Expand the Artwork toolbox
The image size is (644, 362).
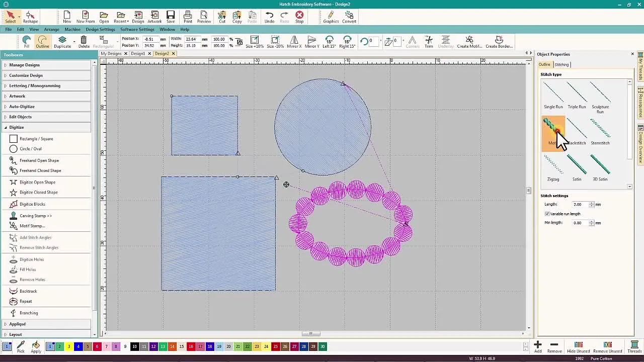(47, 96)
